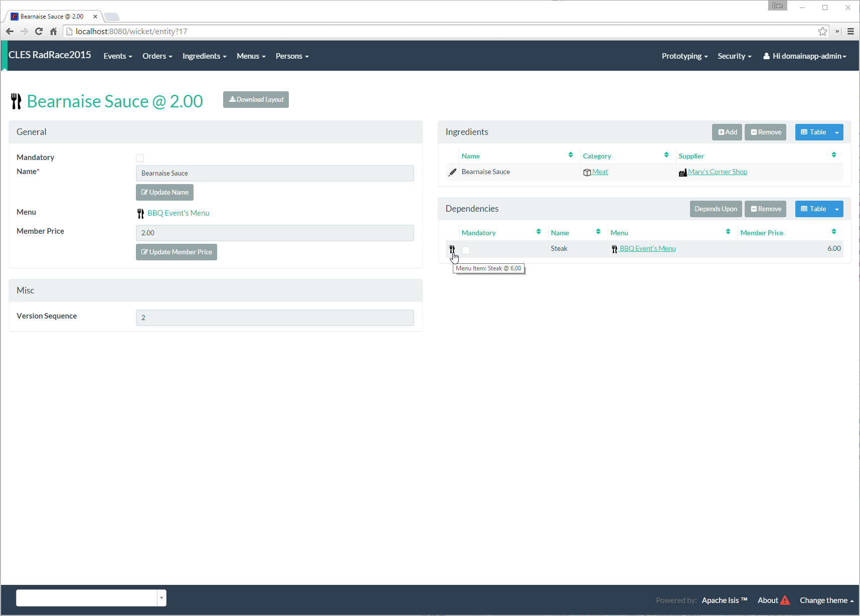Open the Hi domainapp-admin user menu
Viewport: 860px width, 616px height.
click(804, 56)
